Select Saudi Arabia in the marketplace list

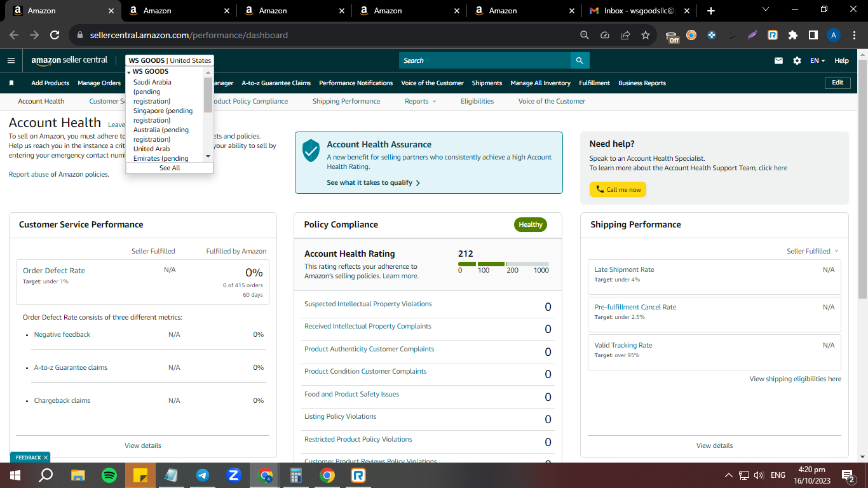click(x=152, y=91)
